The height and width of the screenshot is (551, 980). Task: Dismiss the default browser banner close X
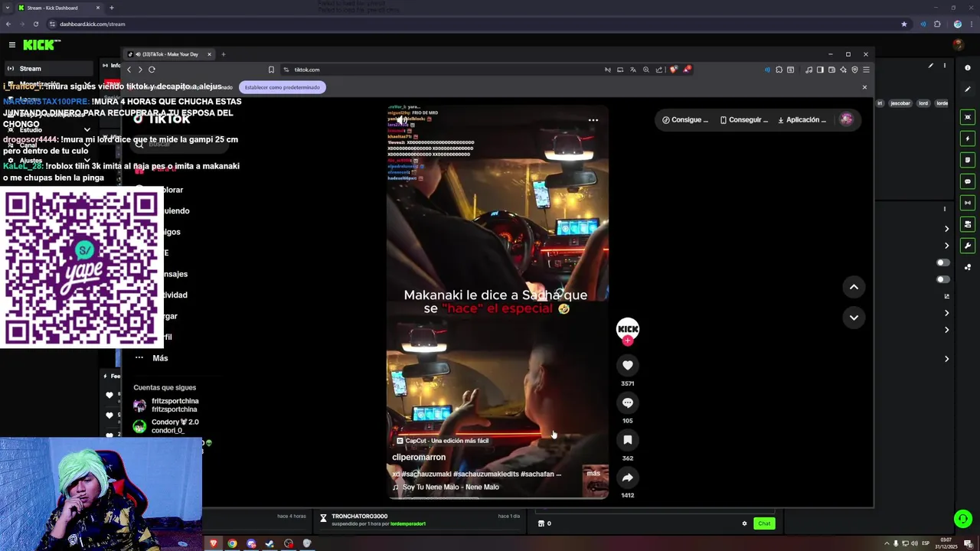pos(864,87)
